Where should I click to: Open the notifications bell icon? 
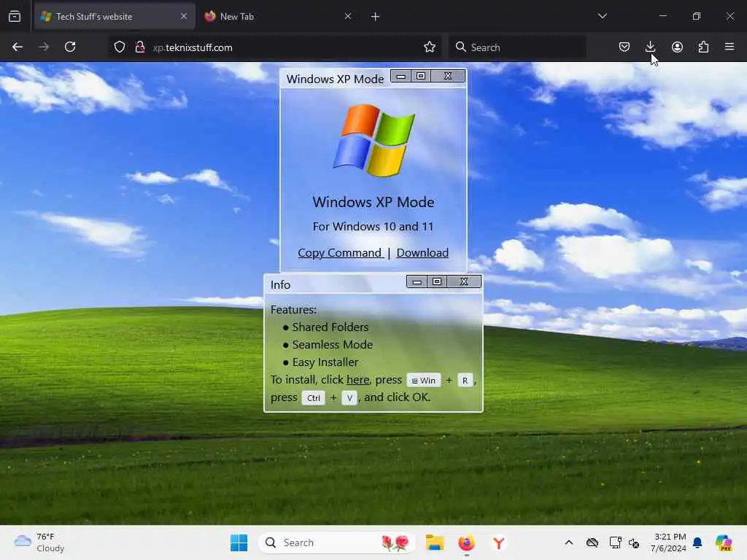click(x=697, y=542)
